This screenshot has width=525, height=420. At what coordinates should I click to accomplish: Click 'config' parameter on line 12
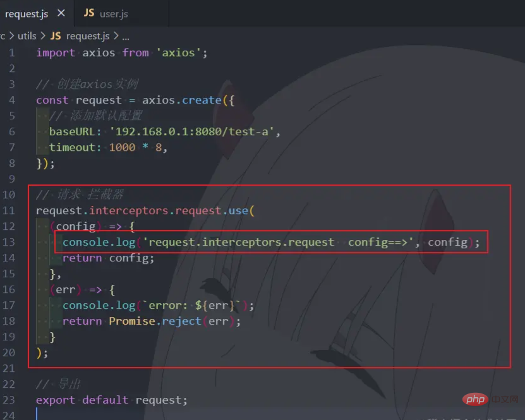[x=76, y=227]
